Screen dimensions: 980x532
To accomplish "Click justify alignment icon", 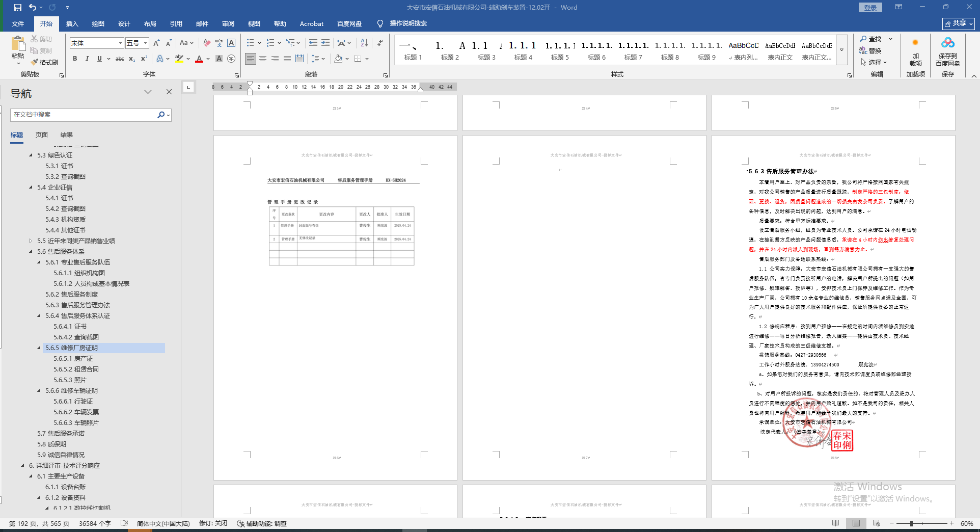I will point(287,59).
